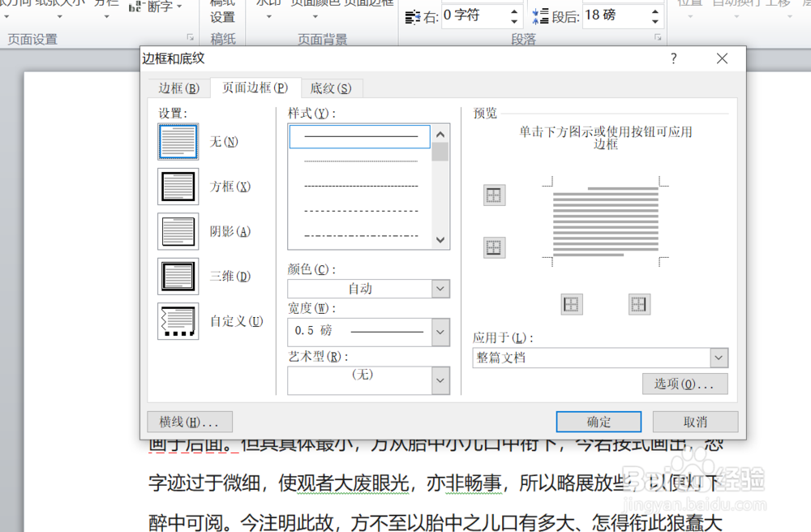Click the spacing-after icon in ribbon
Screen dimensions: 811x532
coord(540,16)
